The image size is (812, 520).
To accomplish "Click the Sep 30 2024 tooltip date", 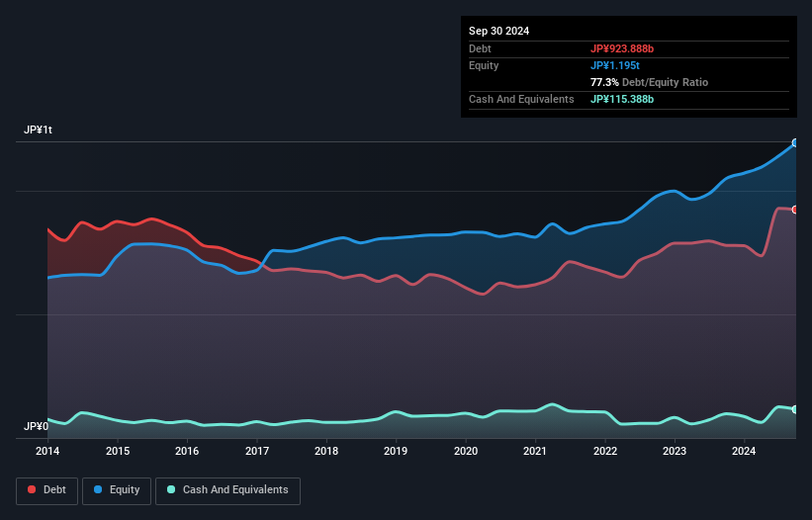I will pyautogui.click(x=498, y=31).
